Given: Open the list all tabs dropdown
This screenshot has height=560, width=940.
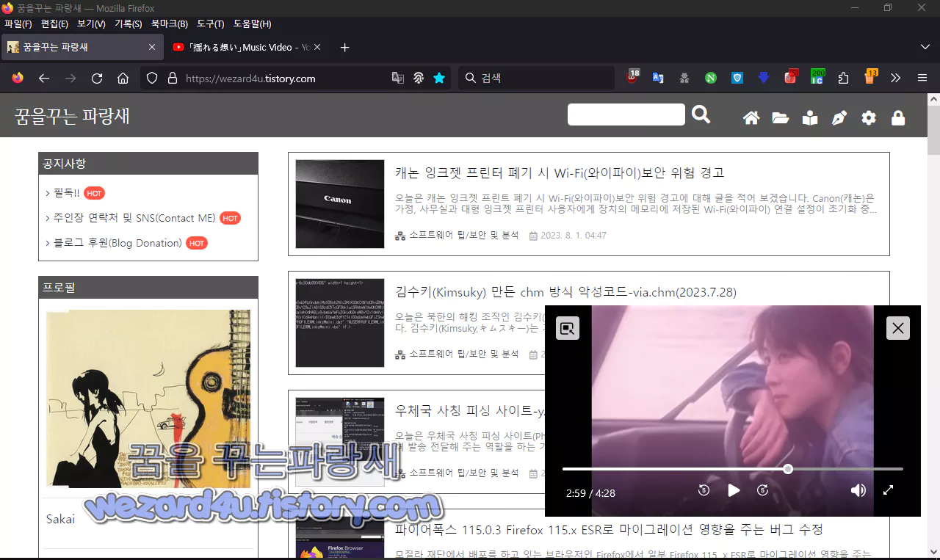Looking at the screenshot, I should point(925,47).
